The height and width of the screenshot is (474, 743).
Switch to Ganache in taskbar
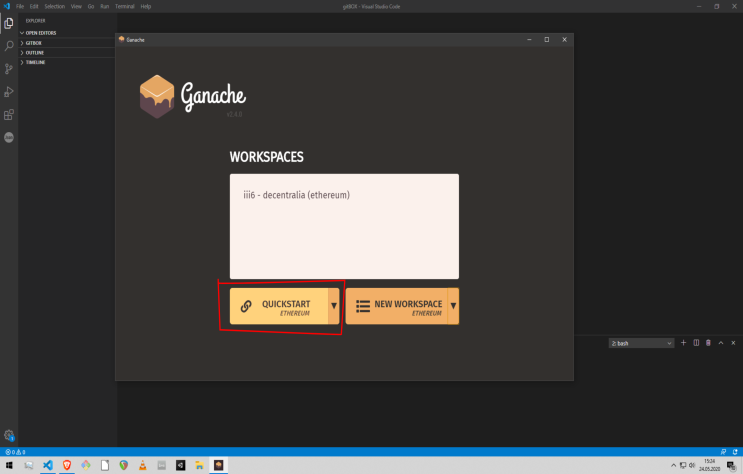click(x=218, y=465)
